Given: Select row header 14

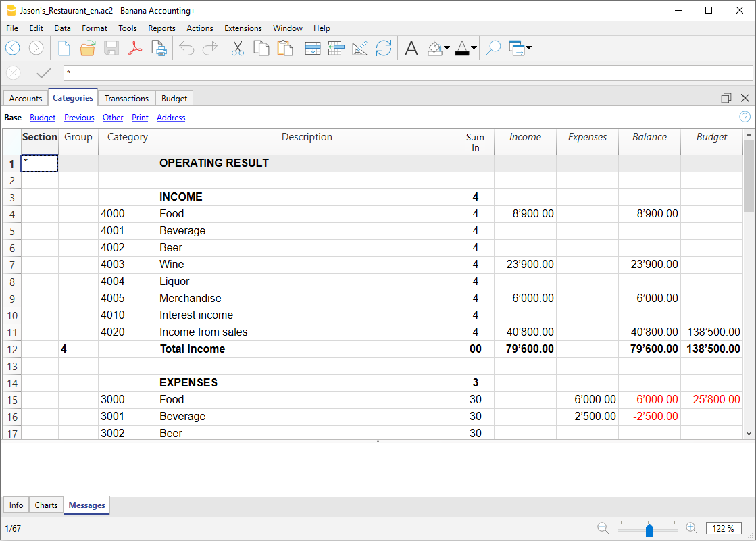Looking at the screenshot, I should (x=12, y=384).
